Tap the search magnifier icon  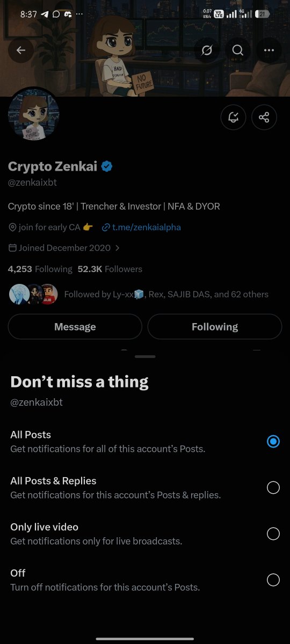pyautogui.click(x=238, y=50)
